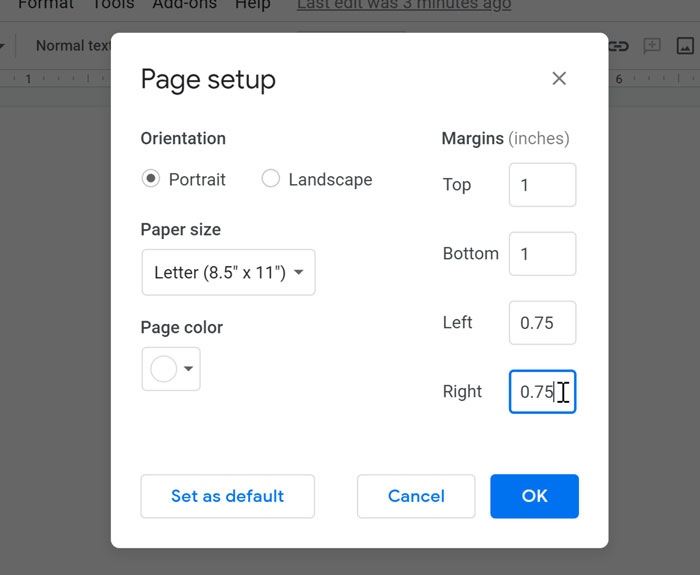Open the Help menu

point(252,5)
